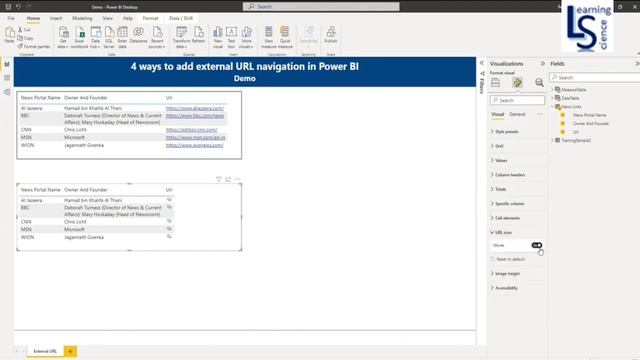Open Recent sources in the ribbon
The height and width of the screenshot is (360, 640).
(x=157, y=38)
